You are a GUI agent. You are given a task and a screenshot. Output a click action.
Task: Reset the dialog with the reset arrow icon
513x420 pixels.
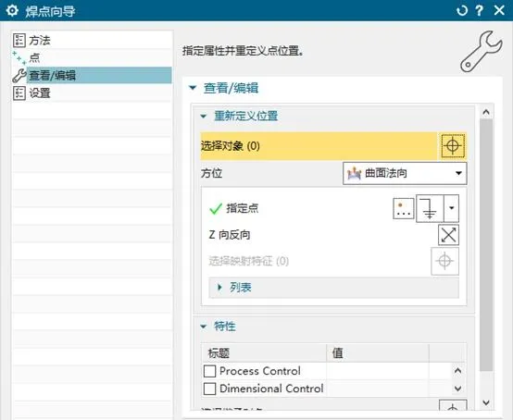coord(462,11)
